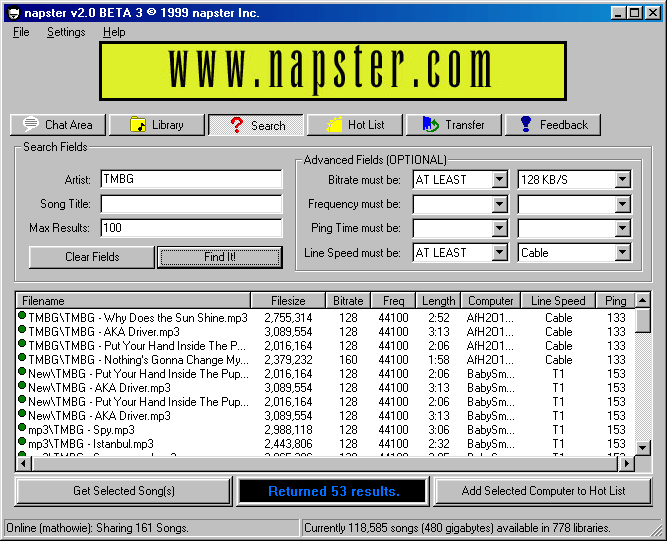Viewport: 667px width, 541px height.
Task: Click length 3:06 cell
Action: tap(438, 430)
